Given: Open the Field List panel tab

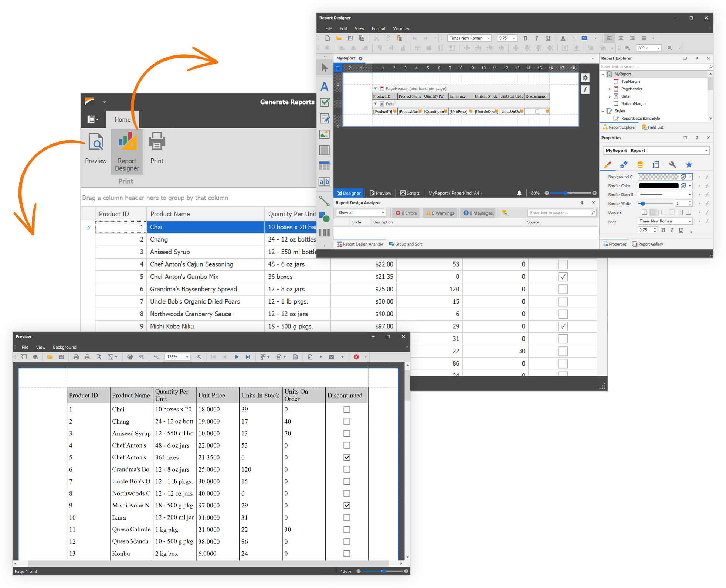Looking at the screenshot, I should [652, 127].
